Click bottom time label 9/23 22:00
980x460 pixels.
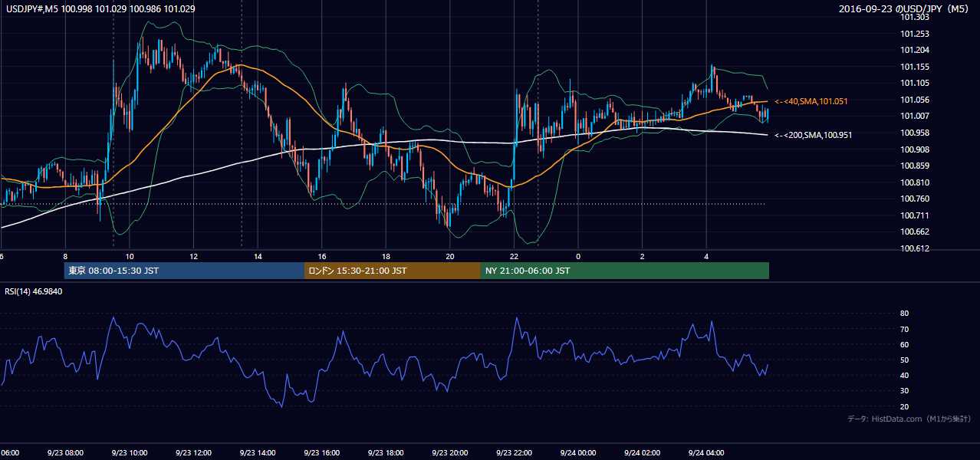[x=514, y=453]
